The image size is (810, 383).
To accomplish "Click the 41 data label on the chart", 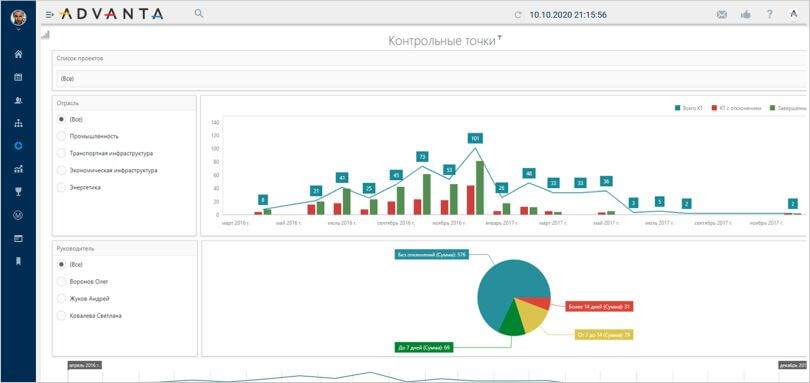I will (342, 178).
